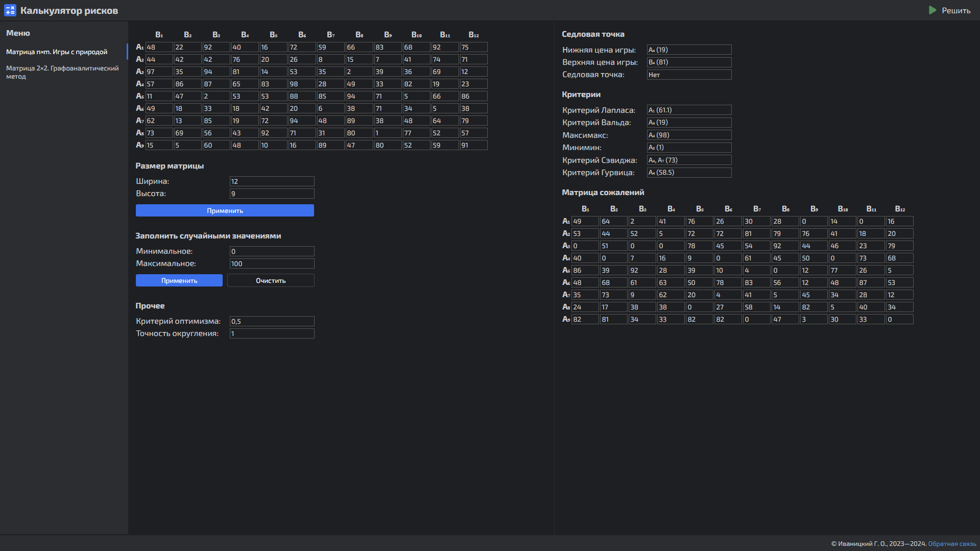Click the Меню sidebar heading
The width and height of the screenshot is (980, 551).
(18, 33)
